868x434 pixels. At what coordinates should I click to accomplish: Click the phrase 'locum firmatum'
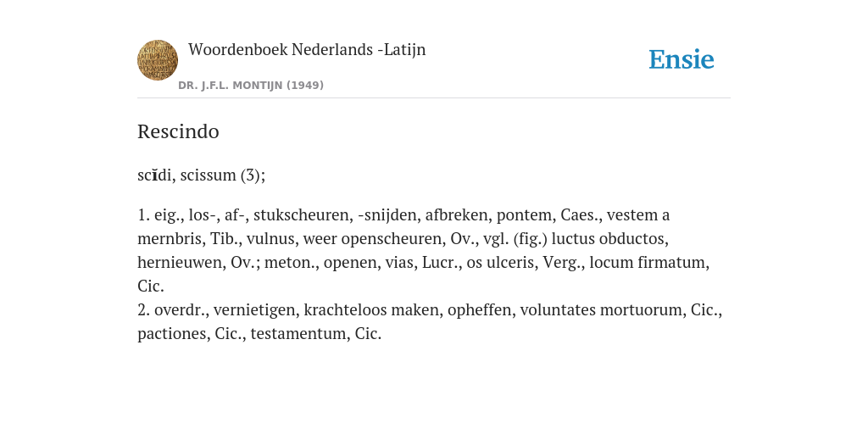click(x=648, y=263)
